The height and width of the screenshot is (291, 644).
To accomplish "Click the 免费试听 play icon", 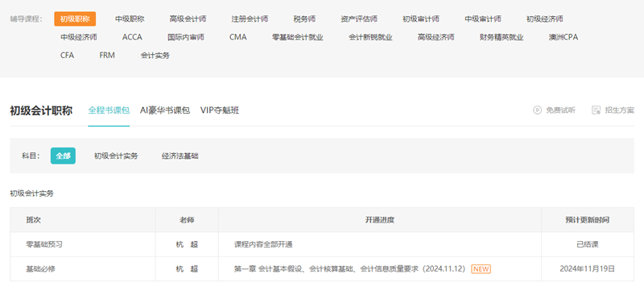I will tap(537, 110).
